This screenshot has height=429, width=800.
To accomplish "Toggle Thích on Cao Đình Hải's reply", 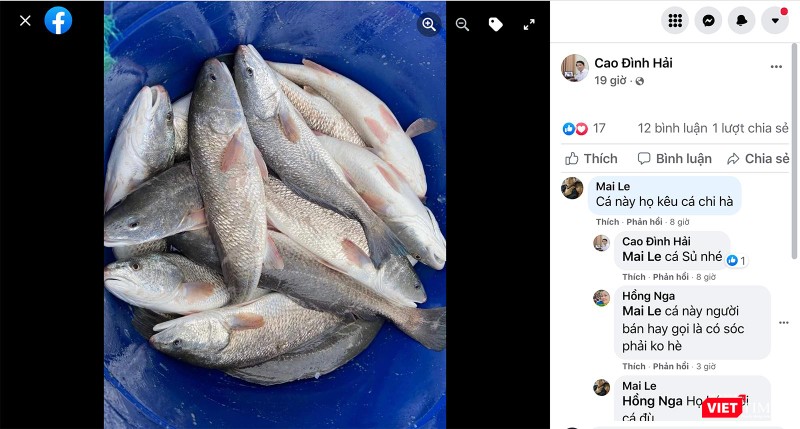I will [634, 277].
